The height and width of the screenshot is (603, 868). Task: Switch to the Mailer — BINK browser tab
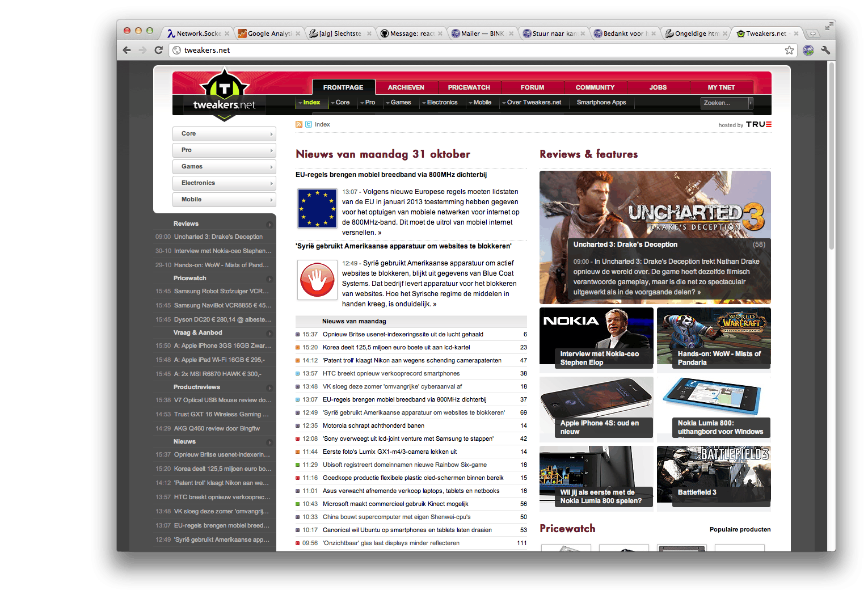coord(482,33)
